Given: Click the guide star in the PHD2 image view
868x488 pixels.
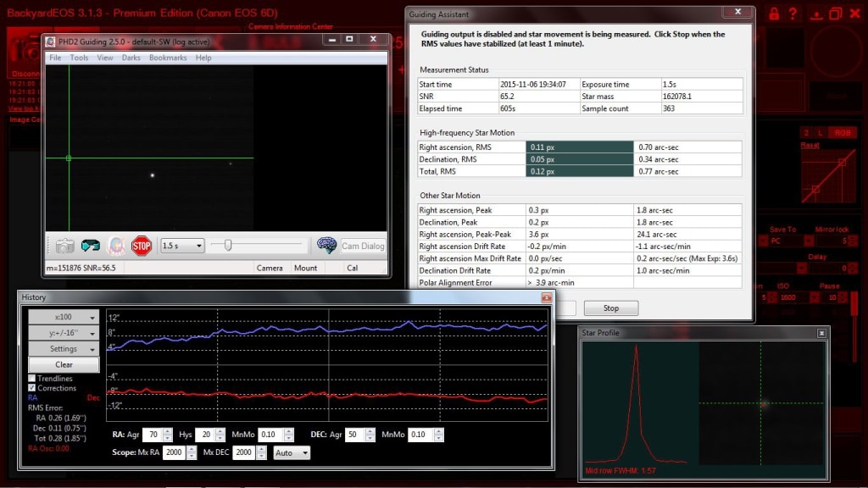Looking at the screenshot, I should tap(153, 175).
